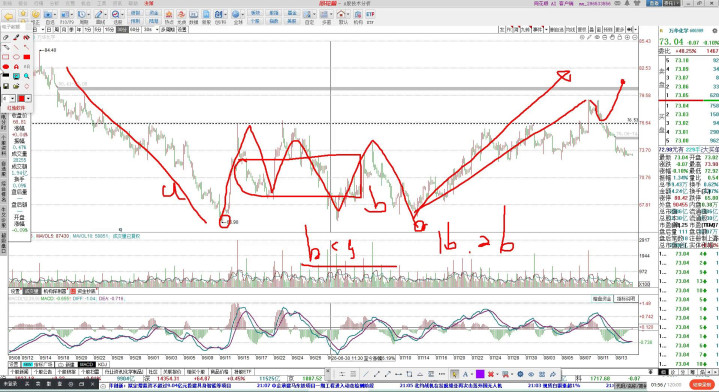Image resolution: width=719 pixels, height=392 pixels.
Task: Open the 30s period dropdown
Action: 156,29
